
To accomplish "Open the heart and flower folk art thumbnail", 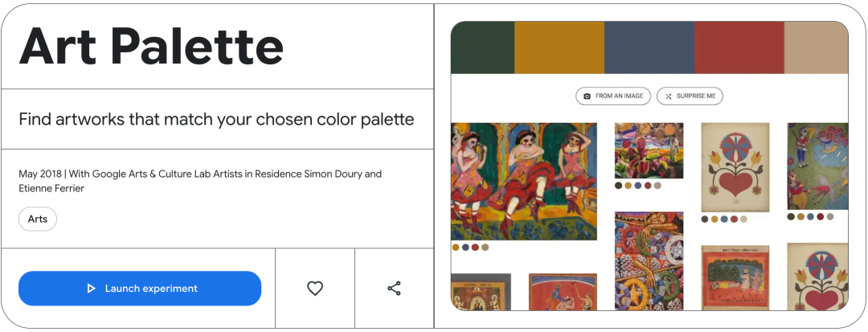I will [735, 166].
